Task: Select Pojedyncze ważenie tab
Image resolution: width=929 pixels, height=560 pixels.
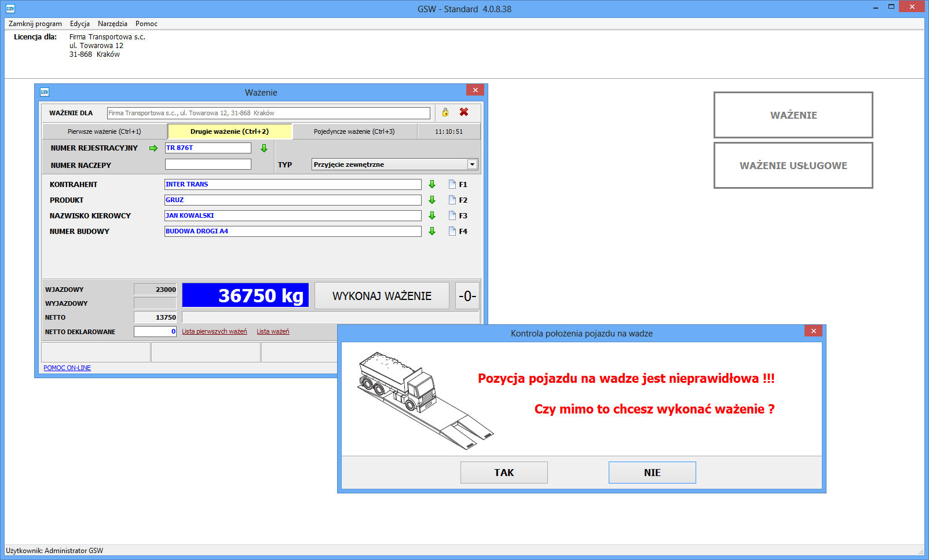Action: [354, 131]
